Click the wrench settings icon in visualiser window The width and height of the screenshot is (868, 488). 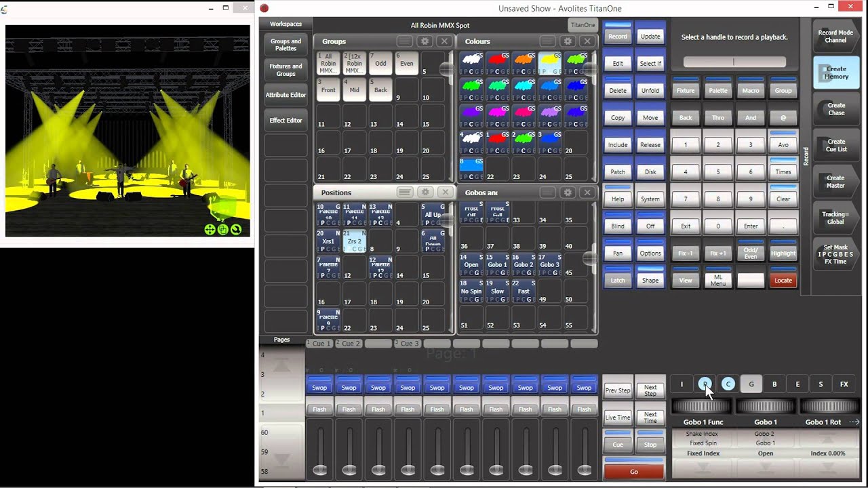coord(235,230)
